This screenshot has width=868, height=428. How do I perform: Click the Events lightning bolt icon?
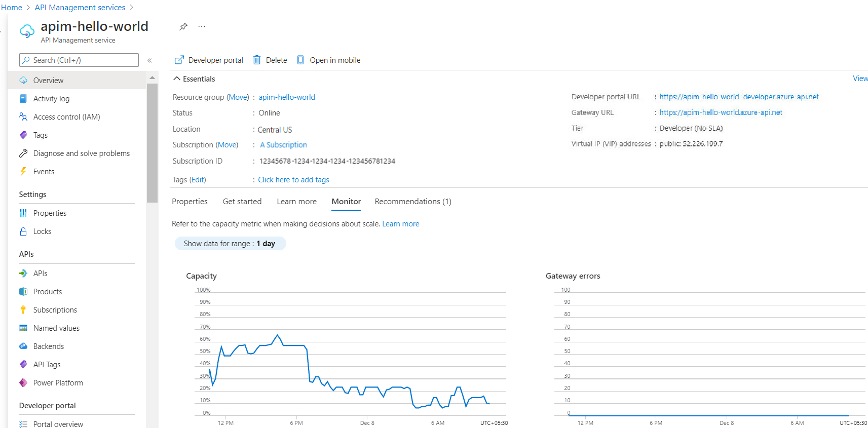[x=23, y=172]
